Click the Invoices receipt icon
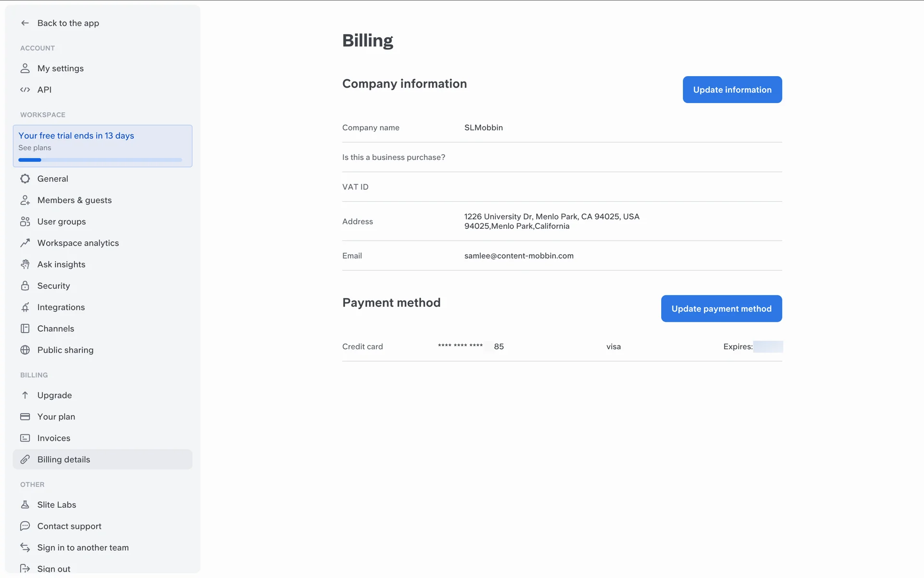 pyautogui.click(x=25, y=438)
